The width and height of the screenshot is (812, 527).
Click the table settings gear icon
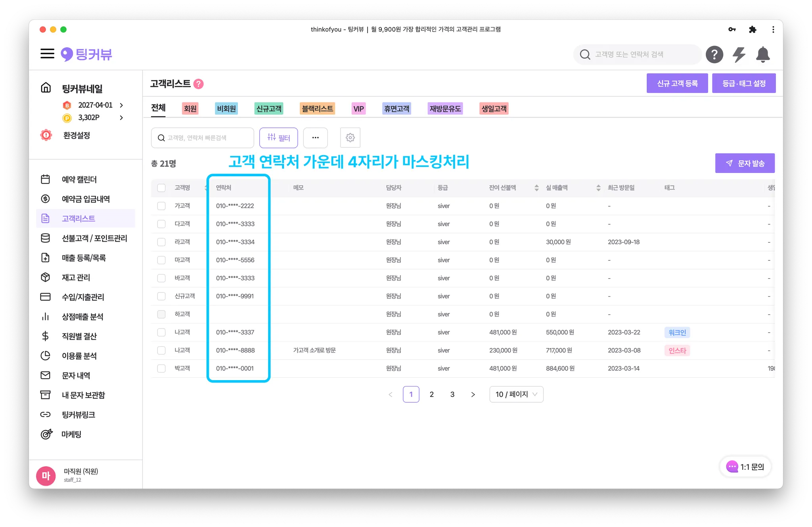(350, 138)
